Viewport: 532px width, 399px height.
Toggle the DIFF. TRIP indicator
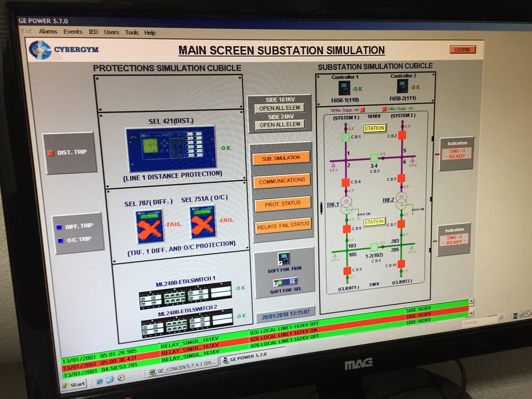59,227
